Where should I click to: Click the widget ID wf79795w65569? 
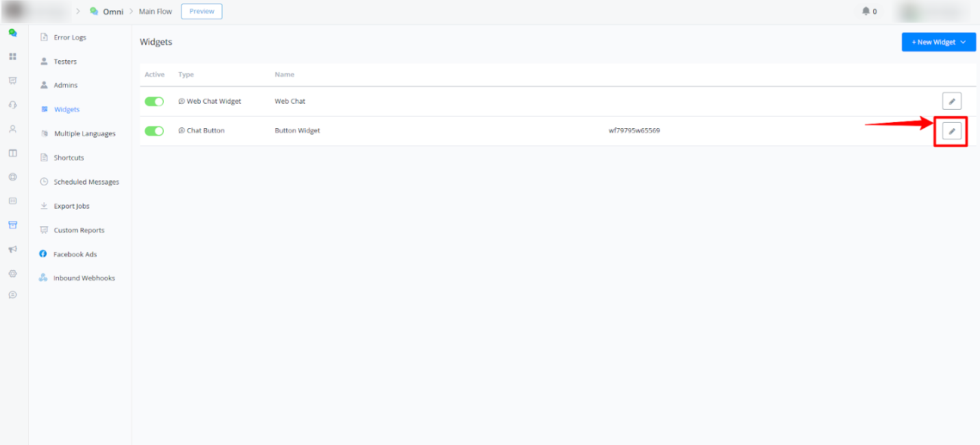pos(634,131)
